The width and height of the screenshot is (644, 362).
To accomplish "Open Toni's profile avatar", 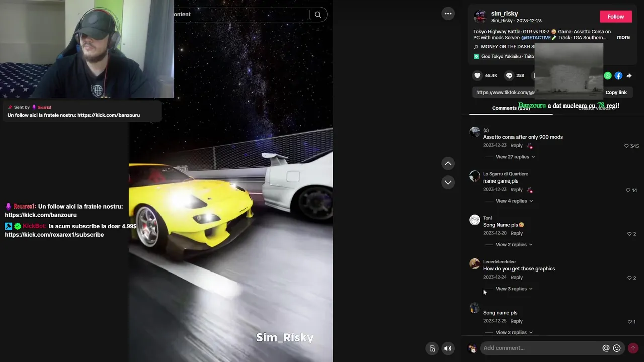I will coord(475,220).
